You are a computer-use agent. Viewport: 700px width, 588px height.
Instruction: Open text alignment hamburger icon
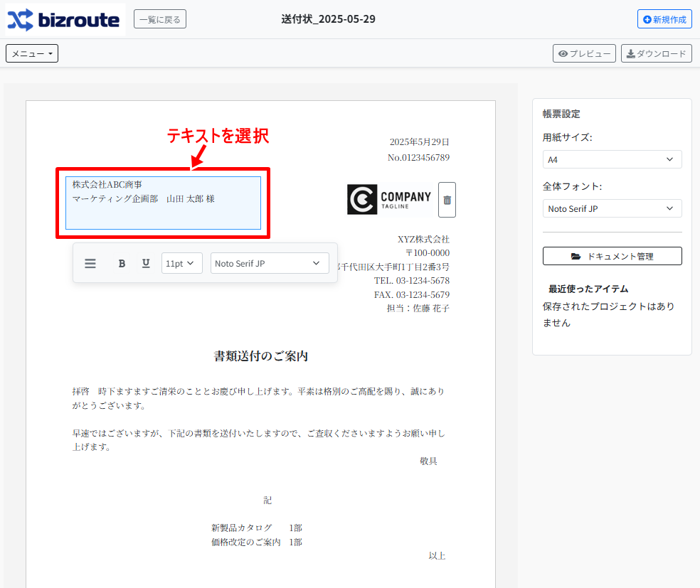pos(90,263)
